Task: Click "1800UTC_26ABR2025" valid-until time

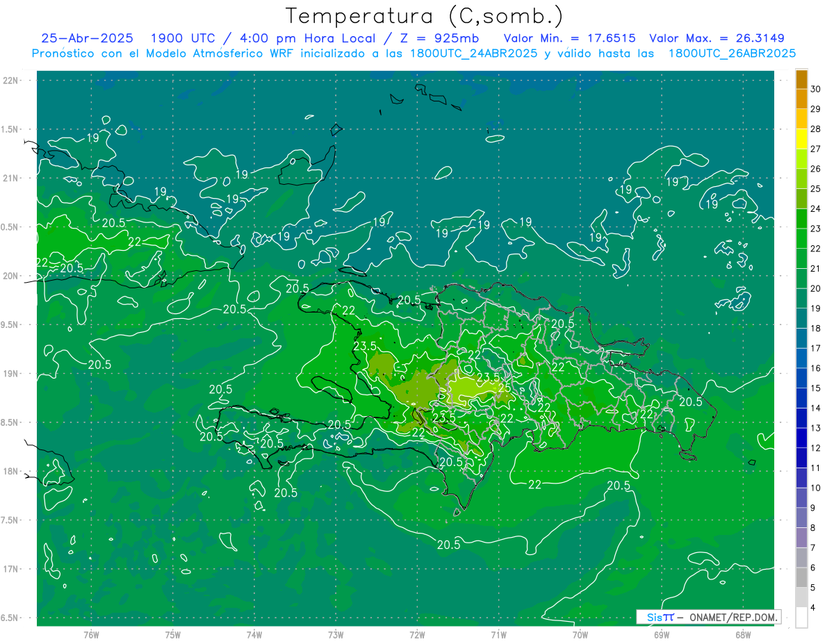Action: (x=732, y=53)
